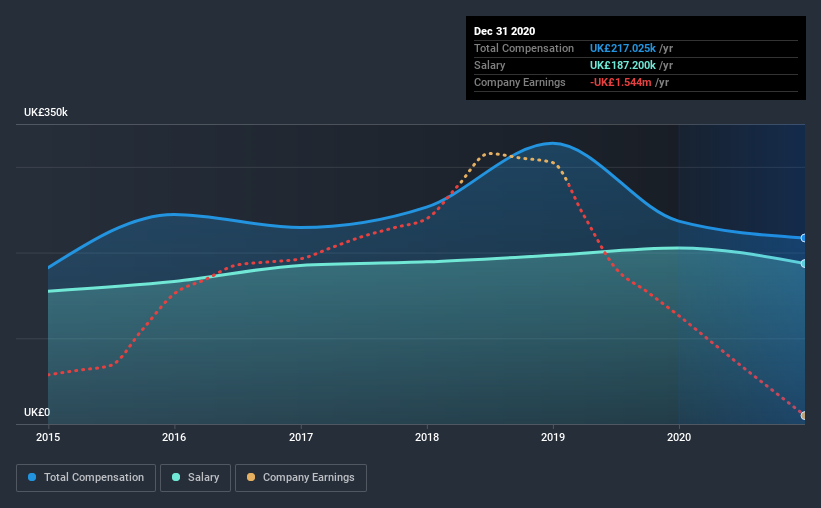Select the 2015 x-axis label
Viewport: 821px width, 508px height.
click(48, 437)
